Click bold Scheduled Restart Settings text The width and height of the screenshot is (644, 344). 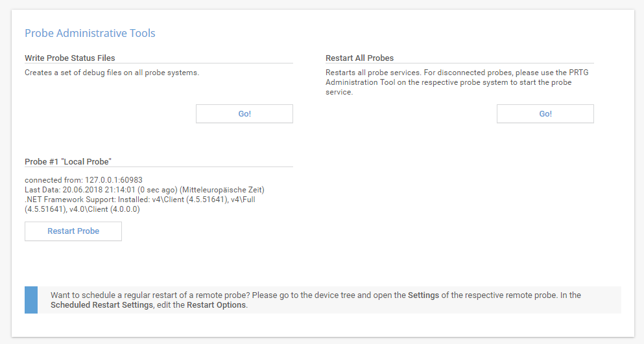tap(102, 305)
